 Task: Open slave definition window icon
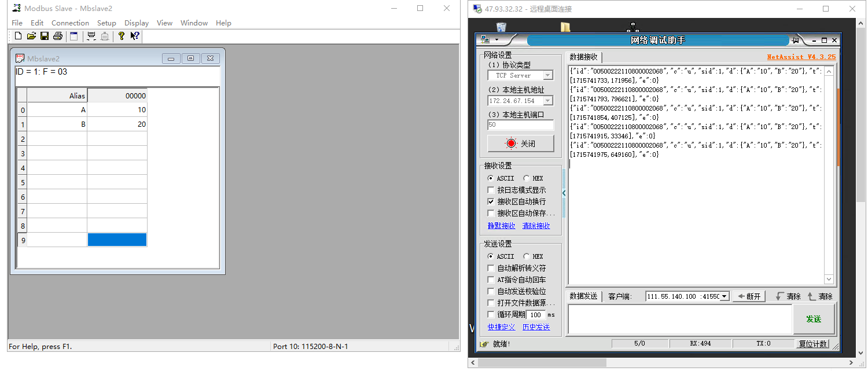point(73,36)
